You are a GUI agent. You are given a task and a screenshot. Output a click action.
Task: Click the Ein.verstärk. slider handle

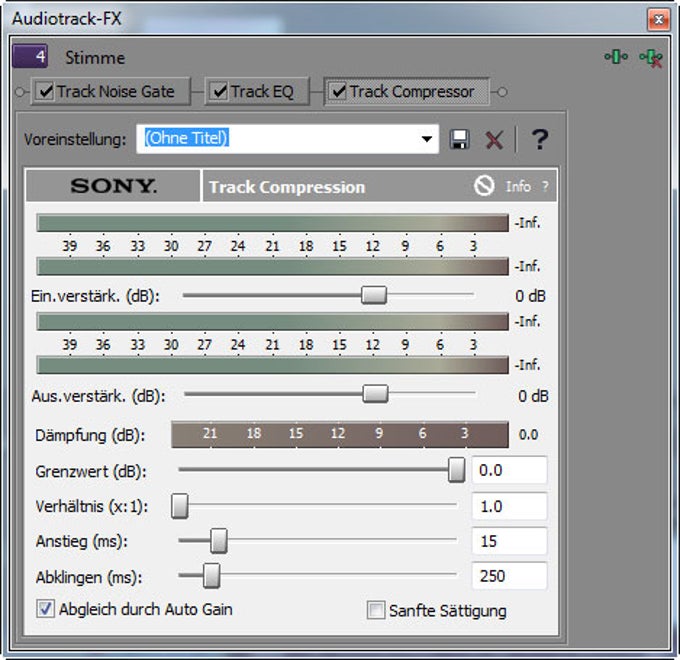click(x=374, y=295)
